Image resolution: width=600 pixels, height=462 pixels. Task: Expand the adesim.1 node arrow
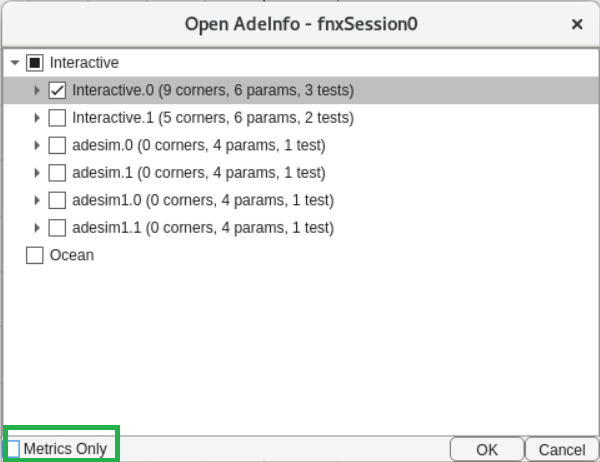(37, 173)
